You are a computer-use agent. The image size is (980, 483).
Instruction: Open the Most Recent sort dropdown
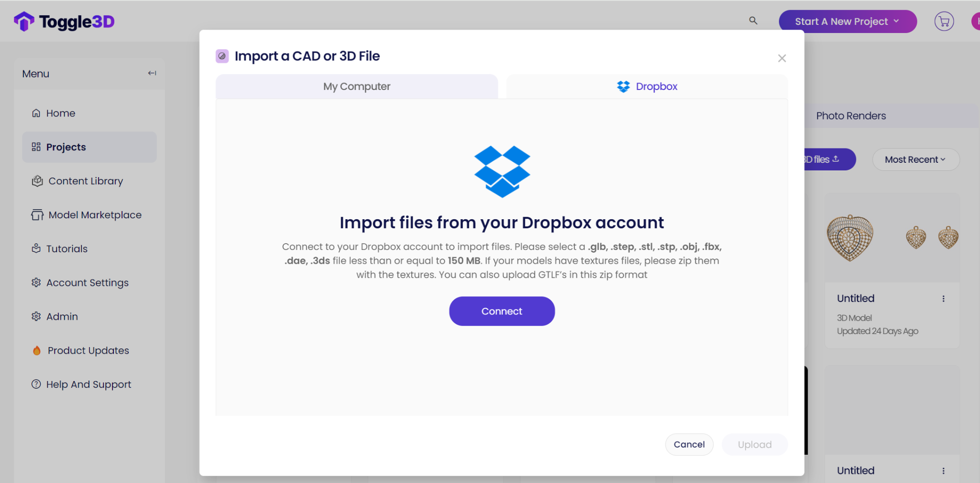[916, 159]
